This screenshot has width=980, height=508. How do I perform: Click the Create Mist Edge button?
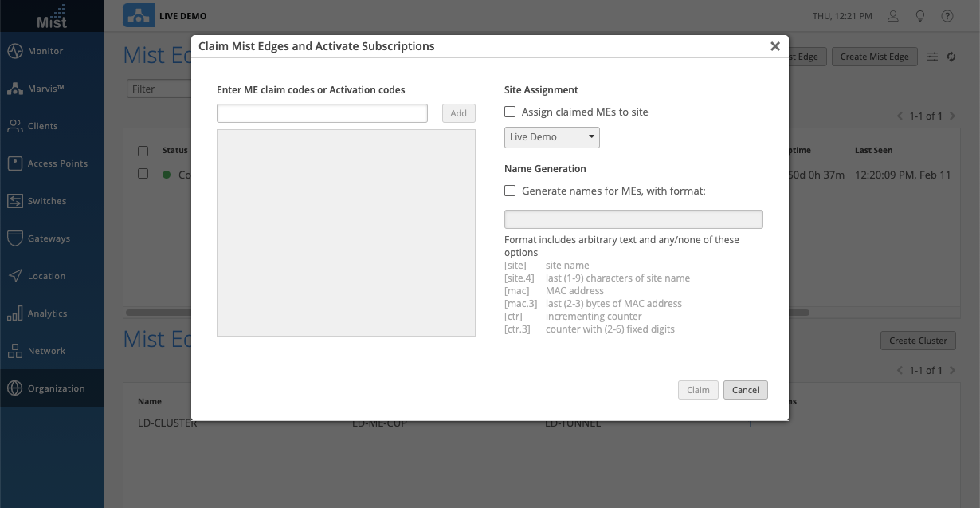point(874,57)
